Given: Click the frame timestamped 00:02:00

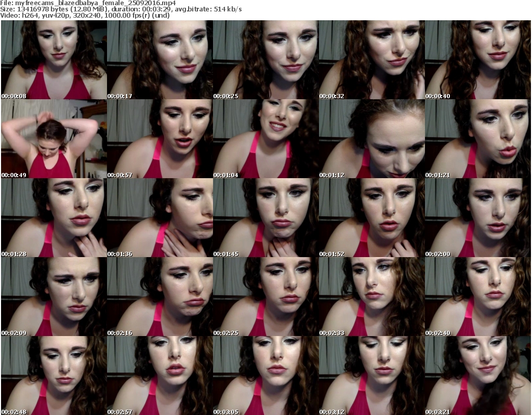Looking at the screenshot, I should [x=477, y=218].
